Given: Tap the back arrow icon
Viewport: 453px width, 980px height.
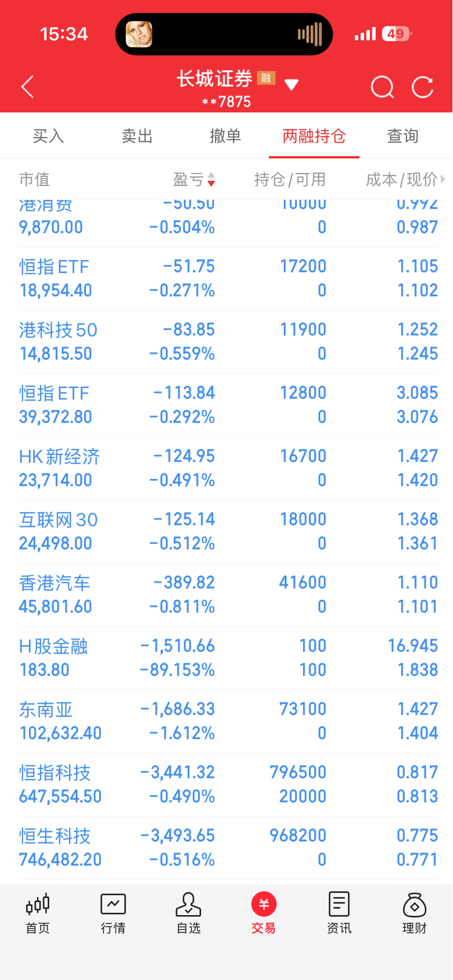Looking at the screenshot, I should (28, 87).
